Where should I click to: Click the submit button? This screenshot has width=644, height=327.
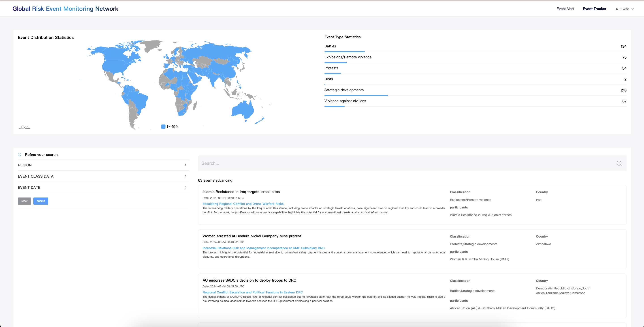pyautogui.click(x=41, y=201)
